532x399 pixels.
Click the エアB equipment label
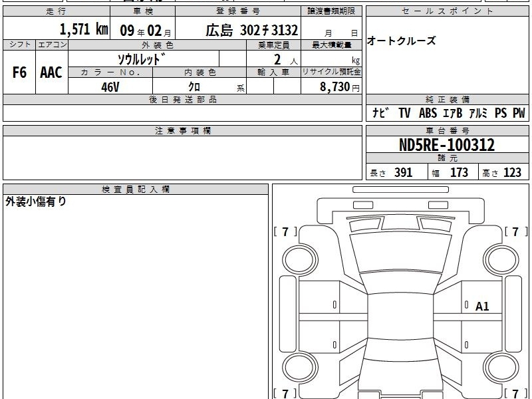(x=453, y=112)
